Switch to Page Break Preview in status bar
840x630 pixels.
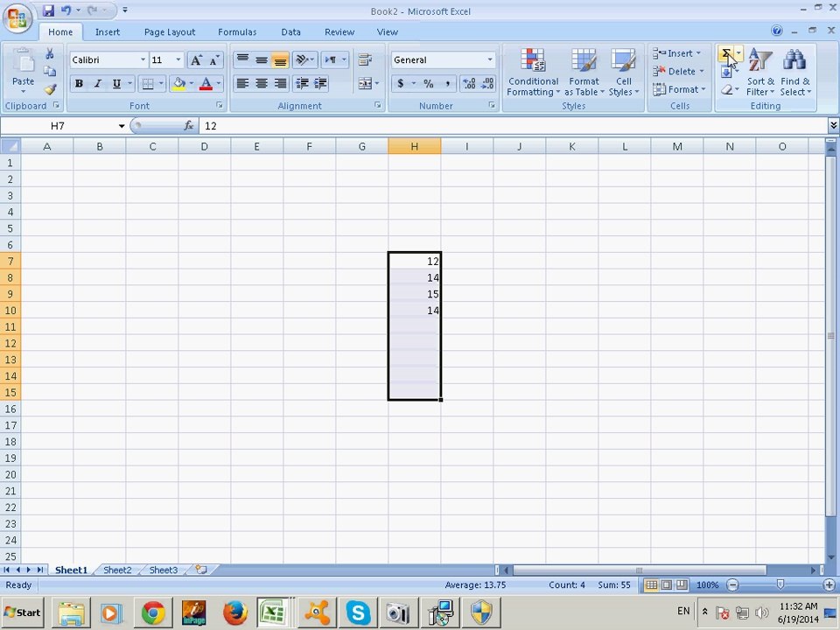(682, 585)
